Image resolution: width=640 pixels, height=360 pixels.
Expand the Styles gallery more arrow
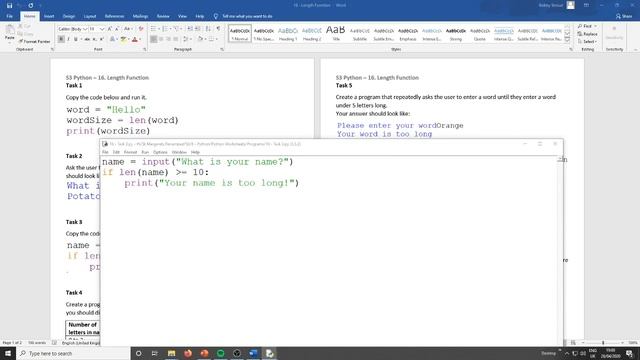pyautogui.click(x=567, y=40)
